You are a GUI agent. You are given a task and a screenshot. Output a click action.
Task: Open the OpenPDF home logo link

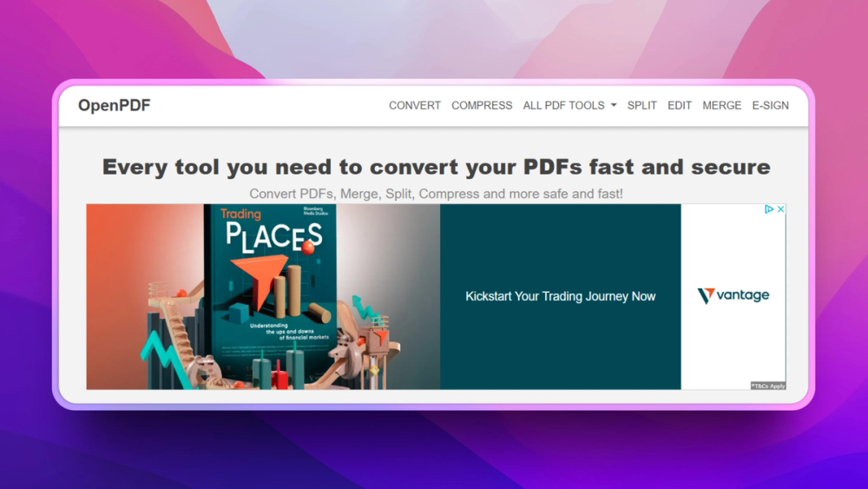pos(114,105)
